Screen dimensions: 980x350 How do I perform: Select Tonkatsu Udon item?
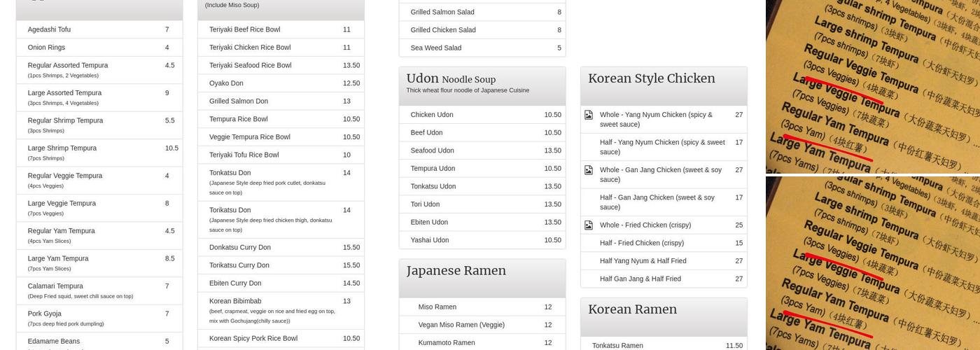(482, 186)
